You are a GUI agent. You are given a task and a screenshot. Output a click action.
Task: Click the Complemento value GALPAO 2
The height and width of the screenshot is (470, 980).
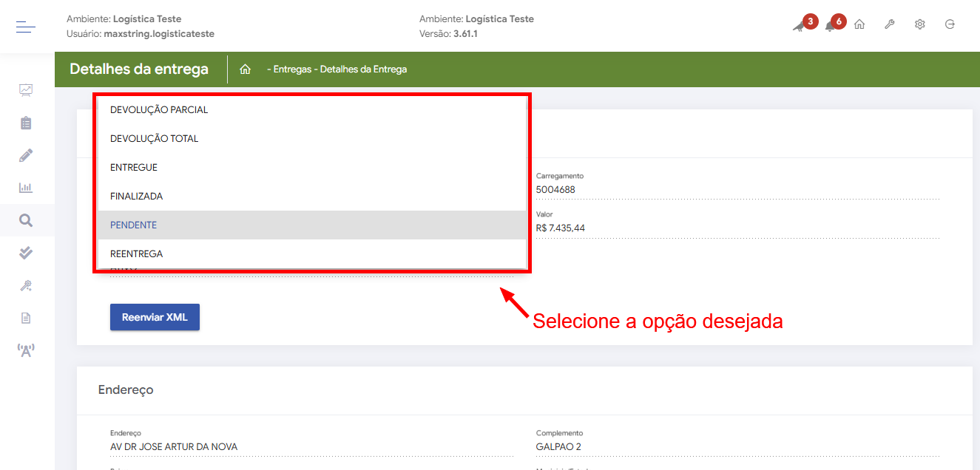tap(558, 447)
